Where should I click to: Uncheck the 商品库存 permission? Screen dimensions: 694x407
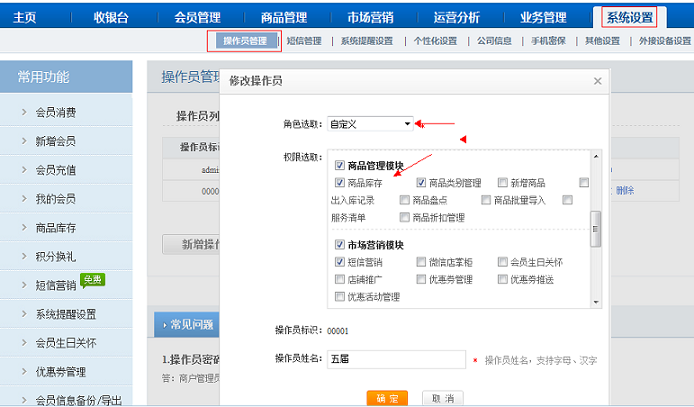point(340,183)
